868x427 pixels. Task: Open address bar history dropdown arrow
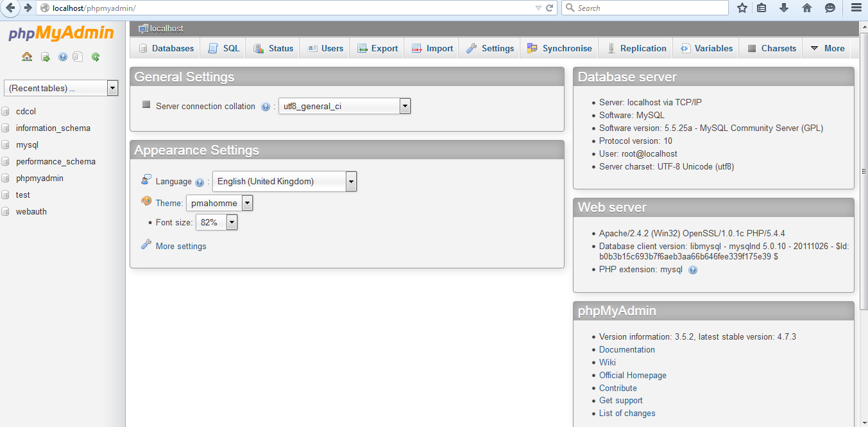tap(538, 8)
